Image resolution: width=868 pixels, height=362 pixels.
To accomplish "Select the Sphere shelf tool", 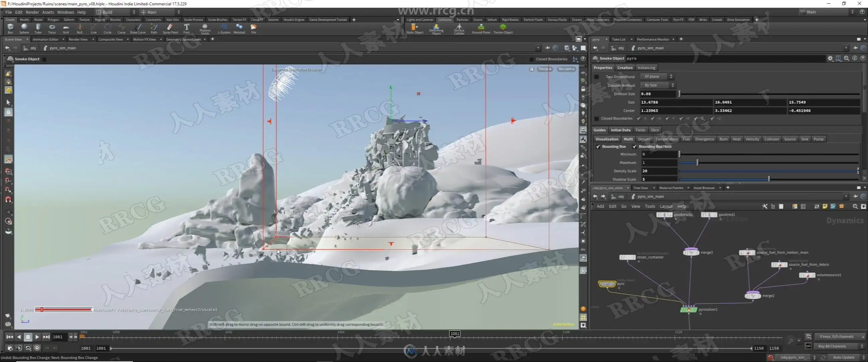I will pyautogui.click(x=24, y=28).
